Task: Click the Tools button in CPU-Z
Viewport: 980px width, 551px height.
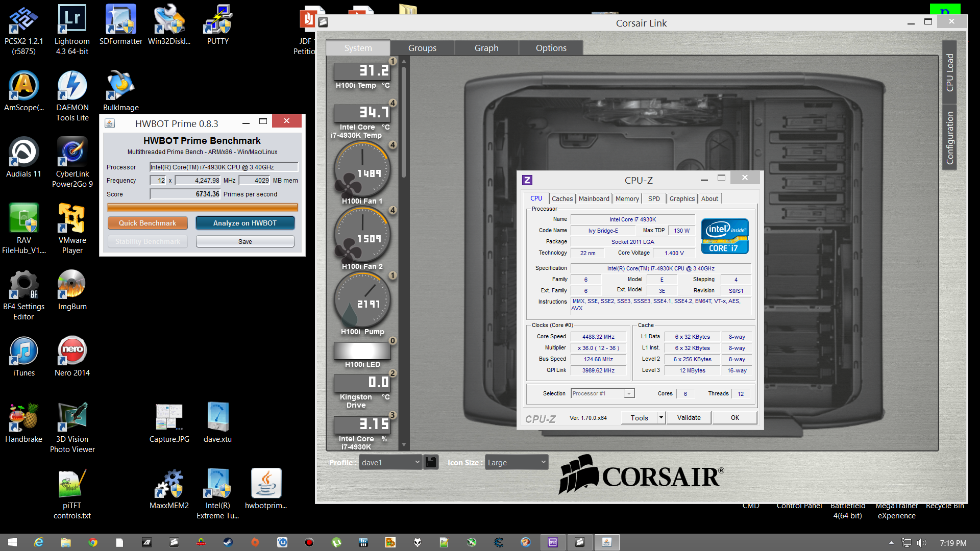Action: pyautogui.click(x=639, y=417)
